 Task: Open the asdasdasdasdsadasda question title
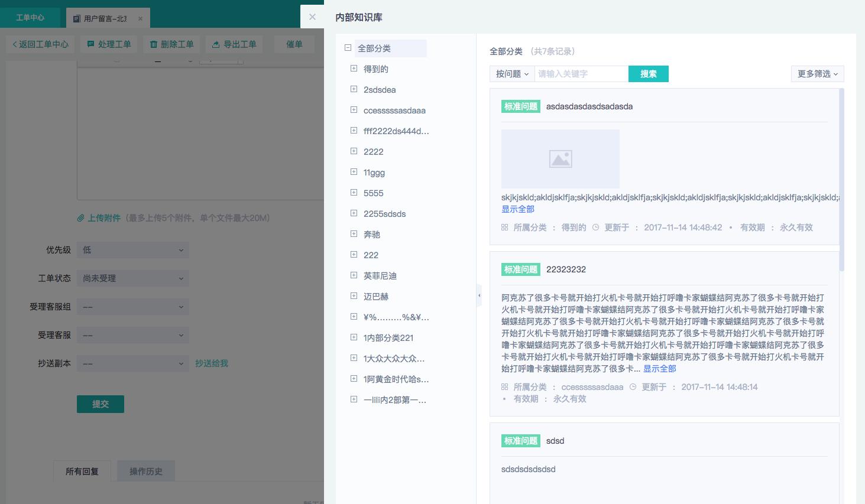pos(589,106)
